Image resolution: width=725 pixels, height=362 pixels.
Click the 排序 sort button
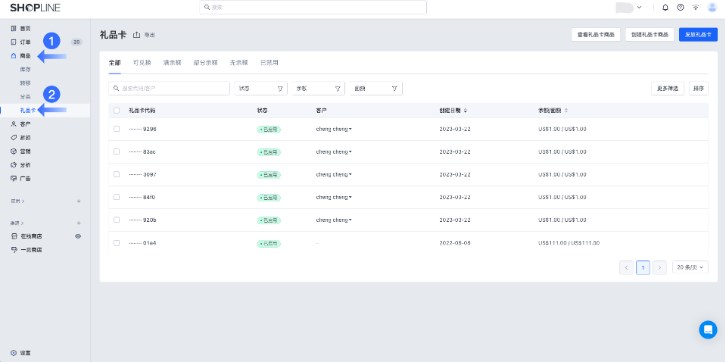click(699, 88)
